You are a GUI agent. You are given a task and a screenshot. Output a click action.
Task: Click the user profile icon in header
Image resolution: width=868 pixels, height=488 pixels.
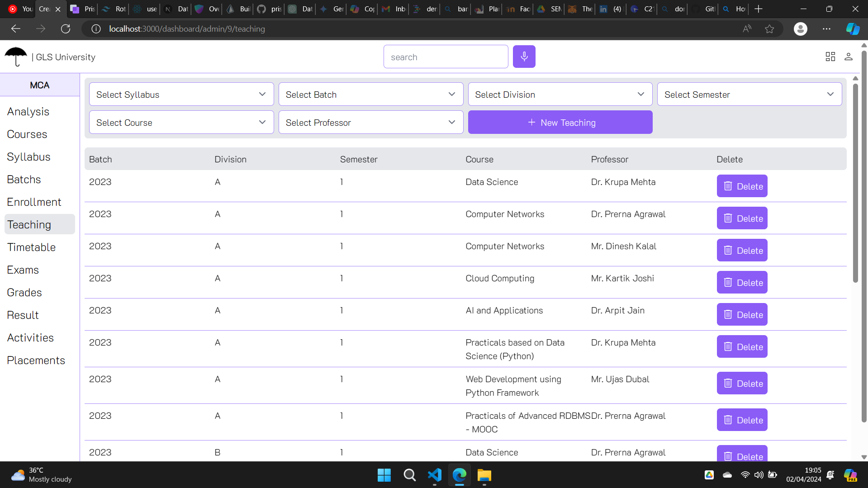(x=848, y=57)
